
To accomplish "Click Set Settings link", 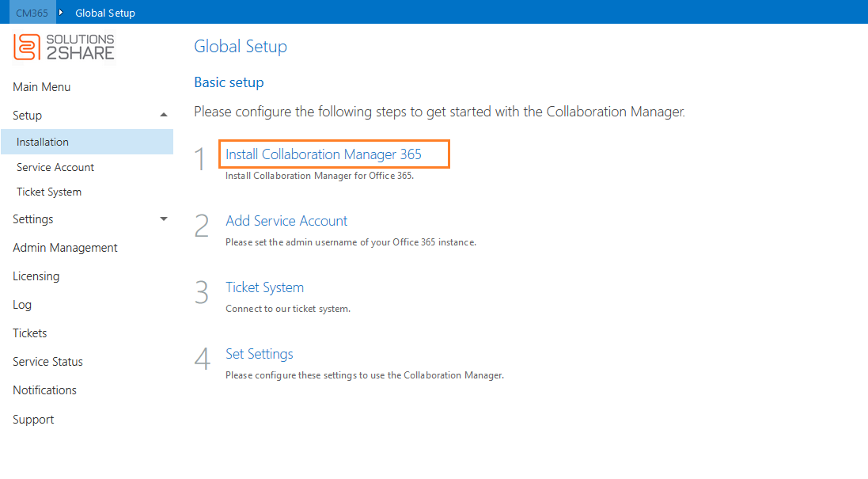I will pyautogui.click(x=260, y=354).
